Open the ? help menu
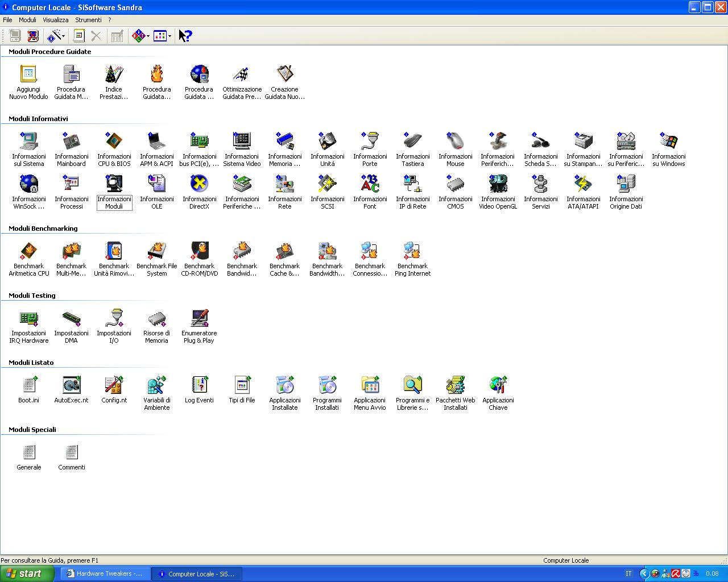Screen dimensions: 728x582 110,20
